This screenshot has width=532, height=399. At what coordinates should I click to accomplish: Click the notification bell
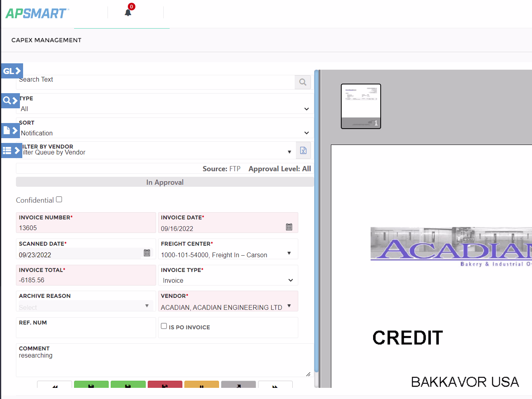pos(128,13)
